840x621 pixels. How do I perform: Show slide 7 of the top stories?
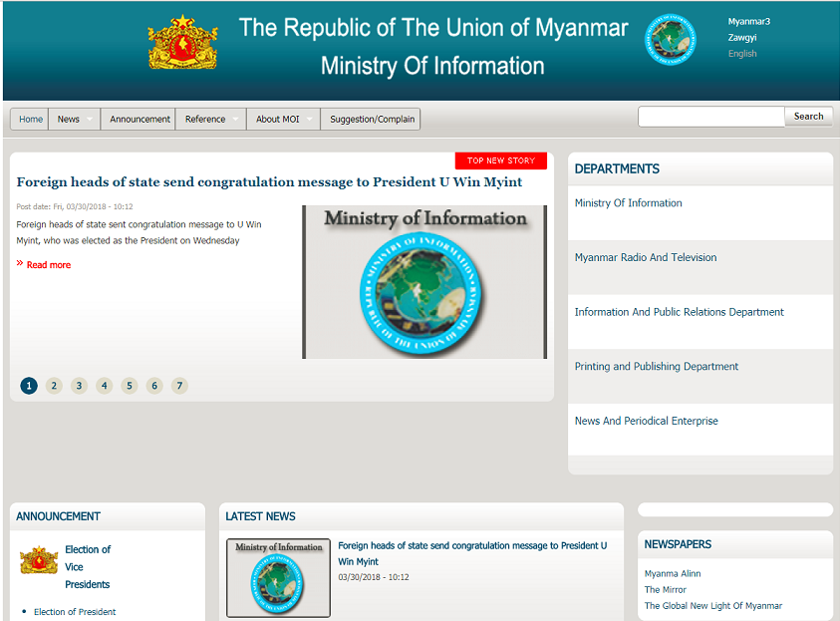point(179,385)
